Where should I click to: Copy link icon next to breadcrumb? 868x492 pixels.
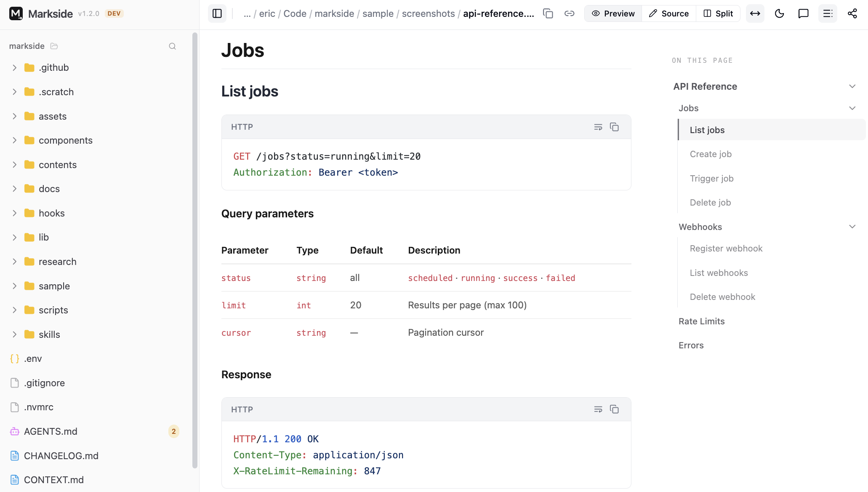(x=569, y=13)
